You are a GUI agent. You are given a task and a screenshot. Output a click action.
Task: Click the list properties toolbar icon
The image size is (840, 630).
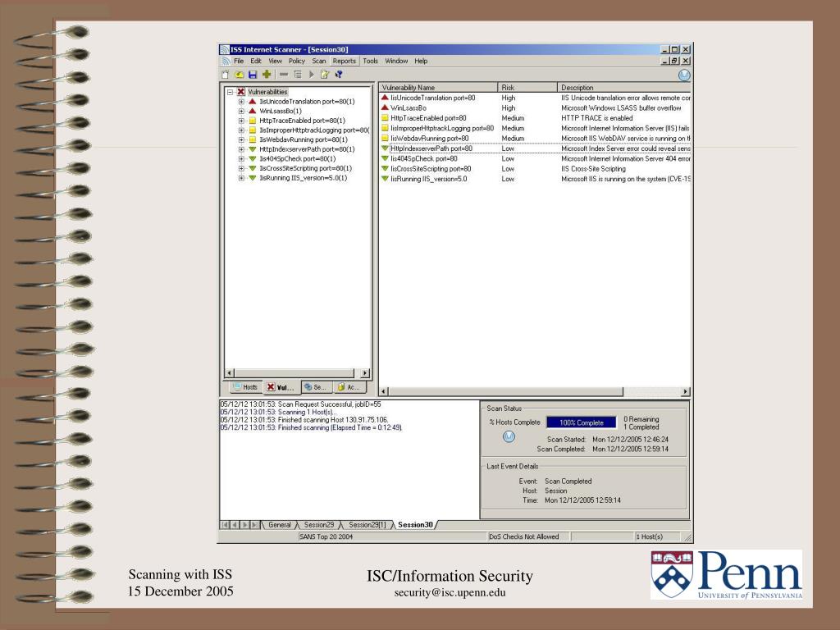[298, 75]
